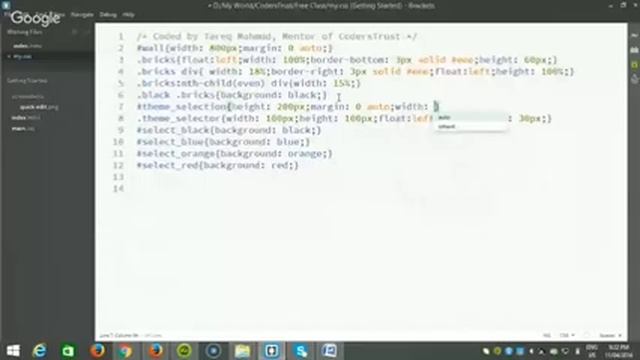The width and height of the screenshot is (640, 360).
Task: Open the Windows Start button
Action: click(13, 351)
